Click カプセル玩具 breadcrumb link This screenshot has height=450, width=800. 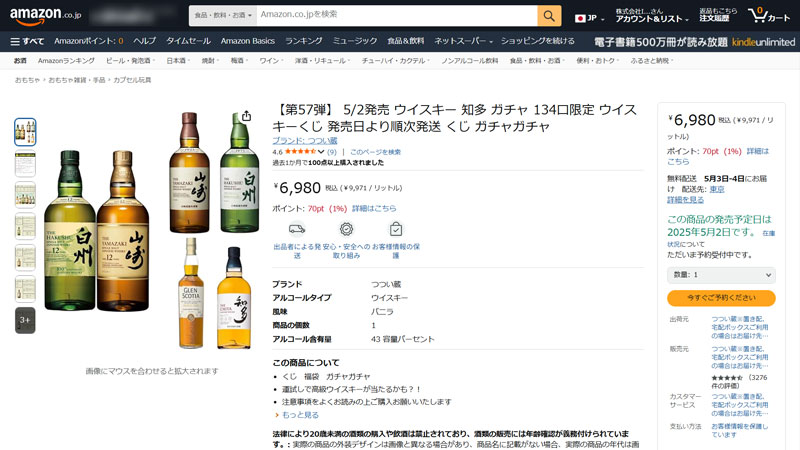tap(132, 80)
